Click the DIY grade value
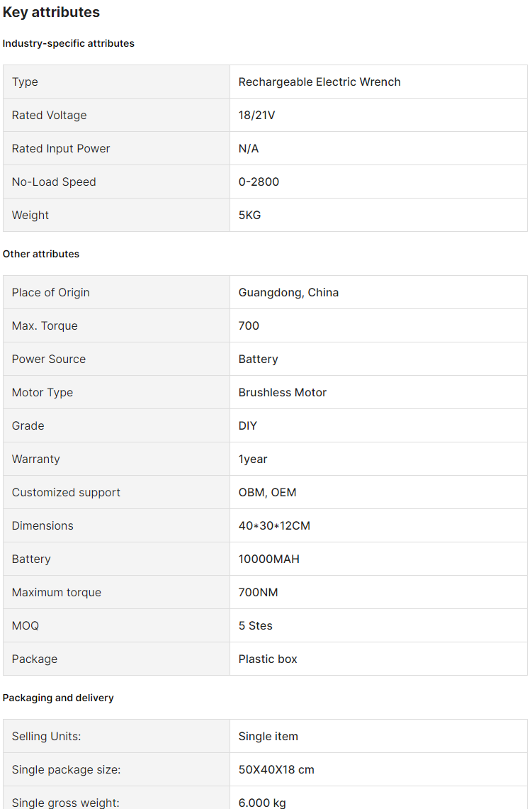The width and height of the screenshot is (532, 809). coord(247,425)
